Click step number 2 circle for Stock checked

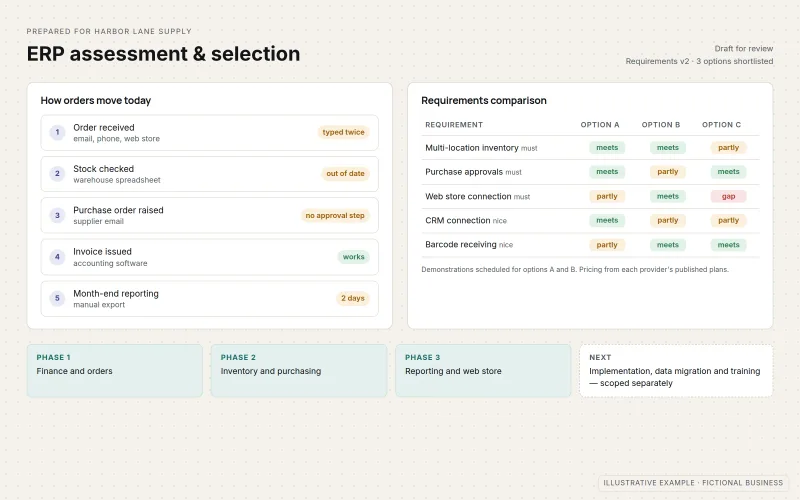[57, 173]
